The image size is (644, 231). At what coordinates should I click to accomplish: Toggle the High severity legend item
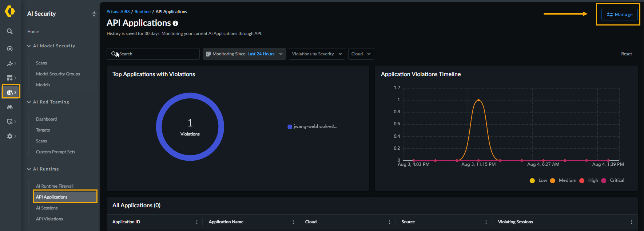pyautogui.click(x=589, y=180)
